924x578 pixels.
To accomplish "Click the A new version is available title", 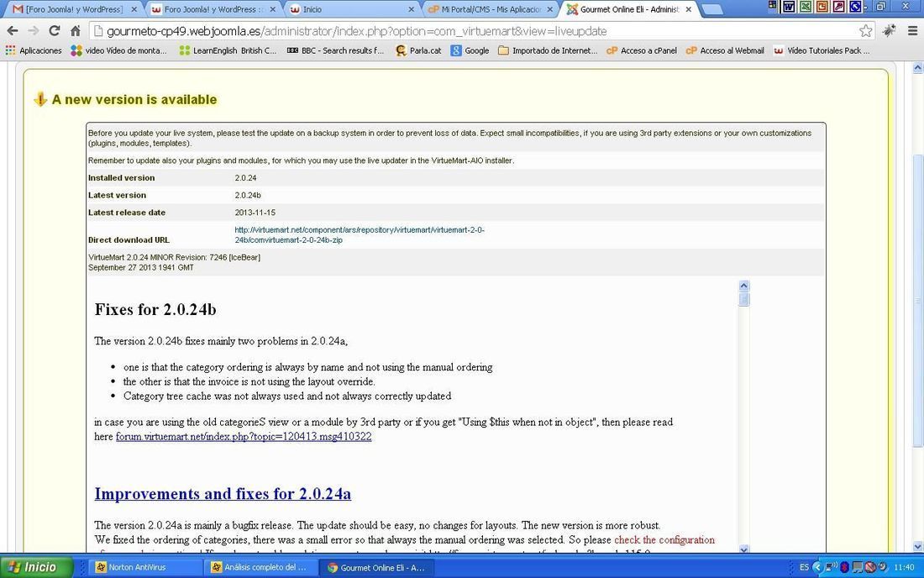I will [x=134, y=100].
